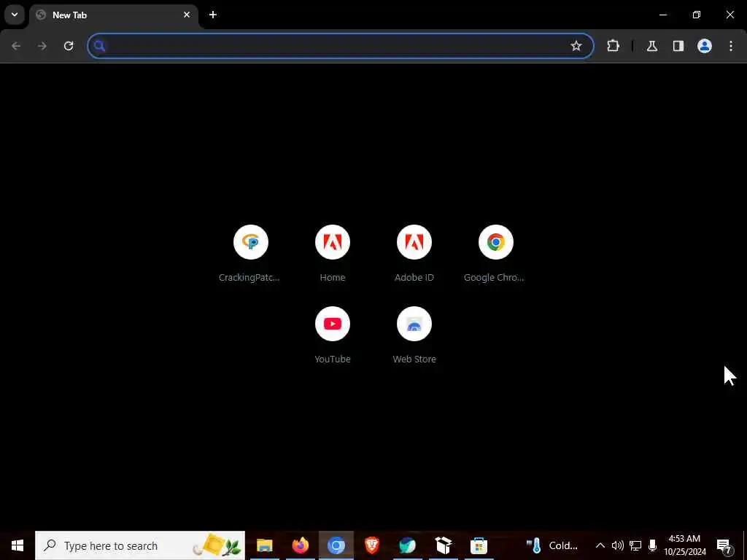Open File Explorer from taskbar
This screenshot has width=747, height=560.
[264, 545]
